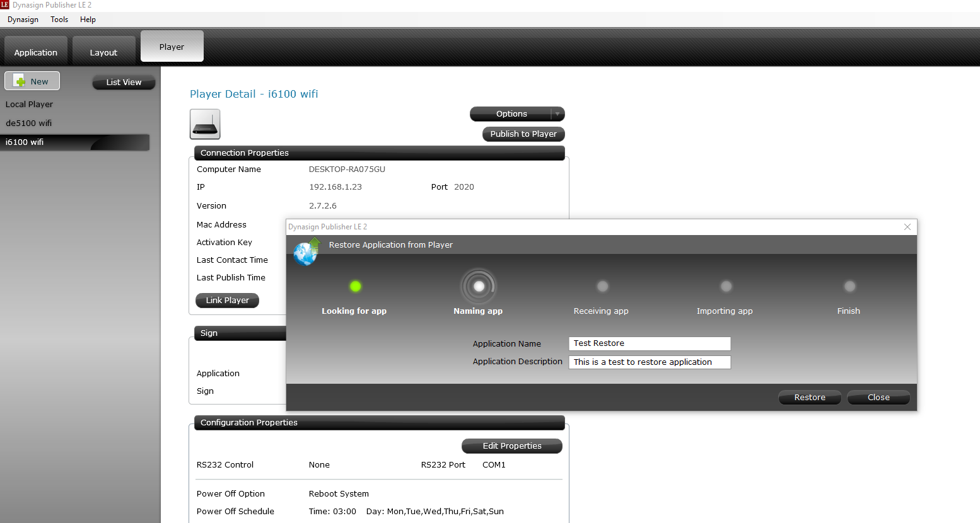Click the Link Player button
Image resolution: width=980 pixels, height=523 pixels.
click(x=228, y=301)
